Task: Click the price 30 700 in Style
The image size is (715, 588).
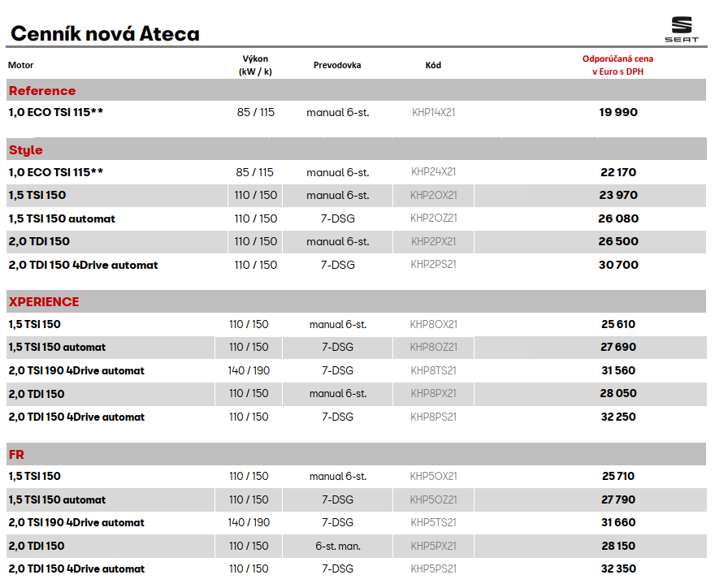Action: [x=618, y=265]
